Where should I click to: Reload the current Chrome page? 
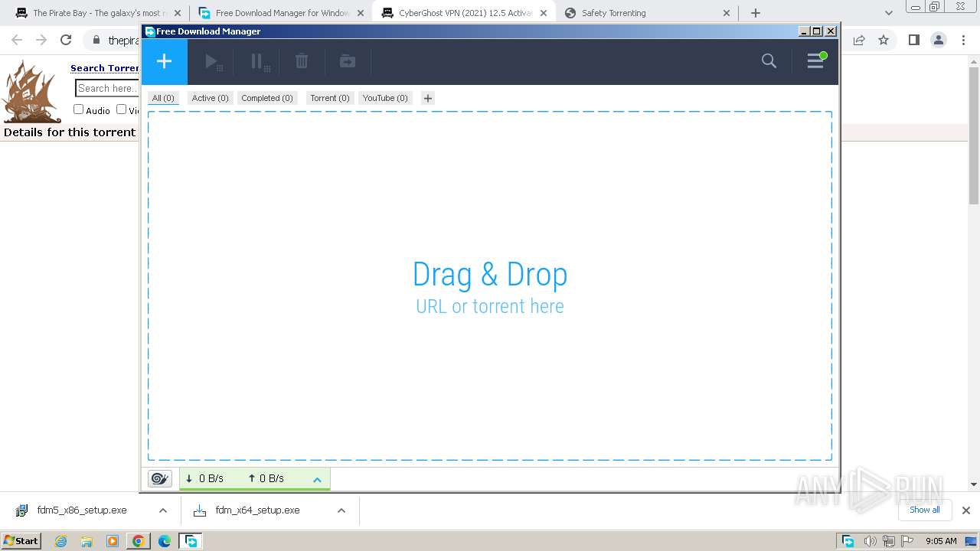coord(66,40)
